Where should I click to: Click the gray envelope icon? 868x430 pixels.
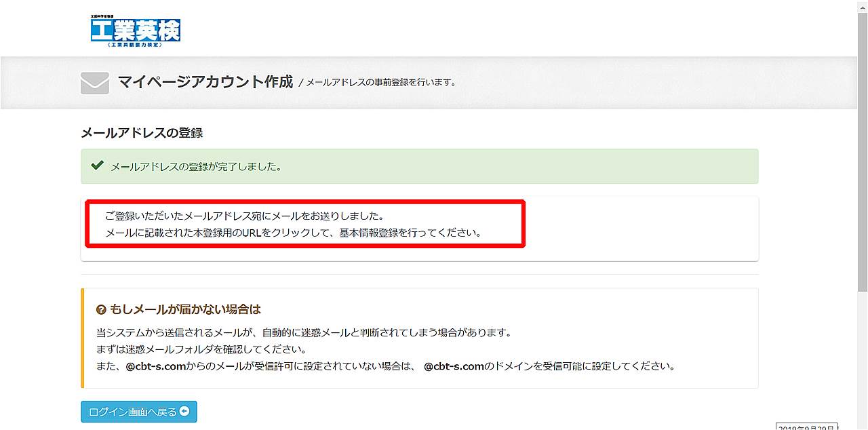pos(95,83)
